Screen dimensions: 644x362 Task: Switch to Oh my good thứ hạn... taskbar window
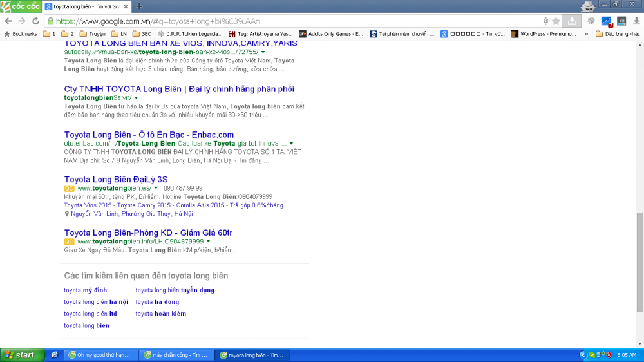pyautogui.click(x=101, y=355)
